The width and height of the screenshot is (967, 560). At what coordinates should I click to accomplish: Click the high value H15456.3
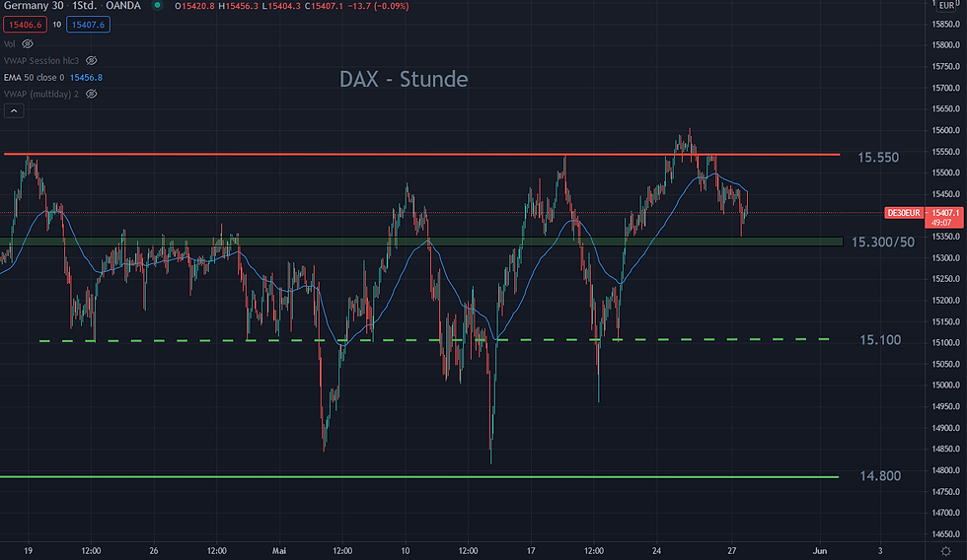(x=238, y=6)
